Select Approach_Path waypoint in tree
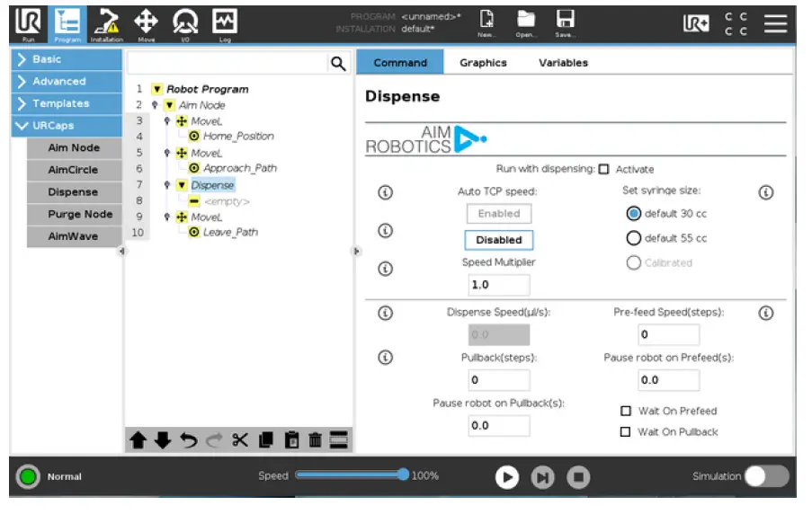Image resolution: width=812 pixels, height=514 pixels. pyautogui.click(x=240, y=169)
